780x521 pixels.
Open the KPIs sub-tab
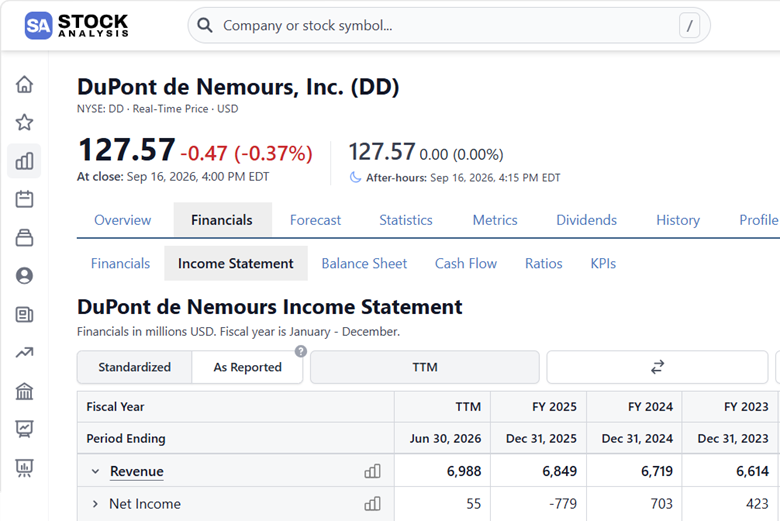tap(603, 263)
